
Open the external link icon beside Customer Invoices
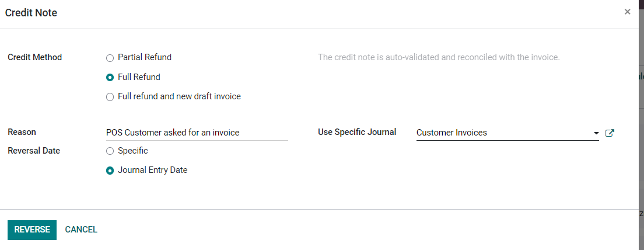[x=610, y=133]
